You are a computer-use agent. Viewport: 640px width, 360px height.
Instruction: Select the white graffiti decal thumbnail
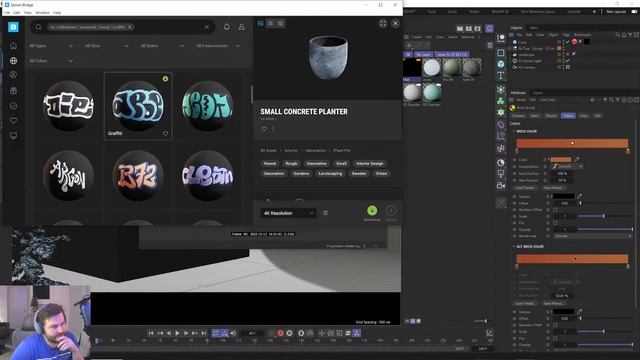pos(69,106)
